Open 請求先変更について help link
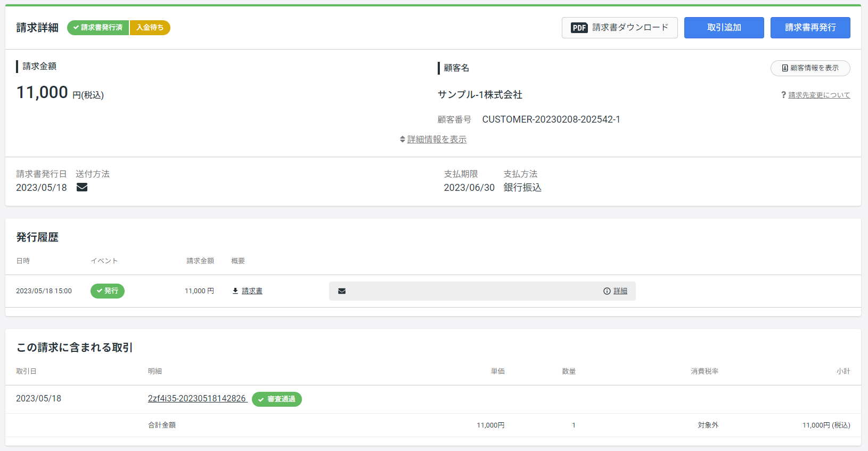This screenshot has width=868, height=451. click(x=819, y=95)
